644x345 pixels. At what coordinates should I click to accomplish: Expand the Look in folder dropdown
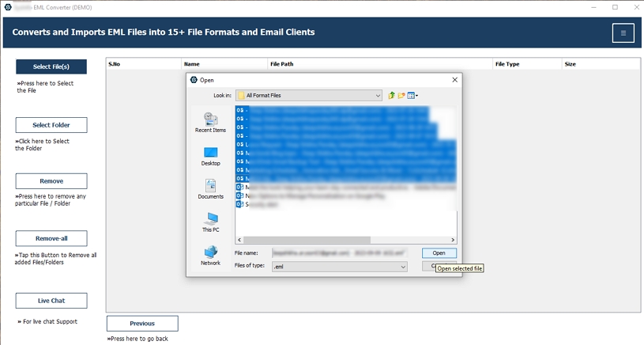[x=309, y=96]
